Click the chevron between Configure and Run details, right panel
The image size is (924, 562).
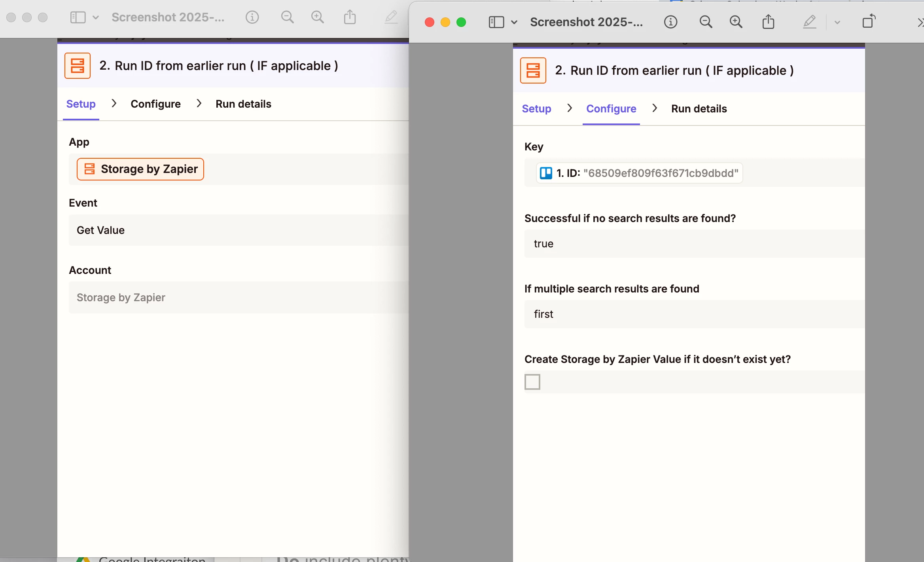pyautogui.click(x=655, y=108)
